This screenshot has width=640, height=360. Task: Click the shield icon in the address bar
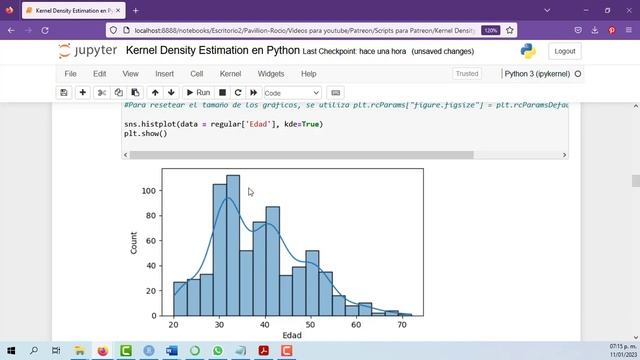[113, 30]
